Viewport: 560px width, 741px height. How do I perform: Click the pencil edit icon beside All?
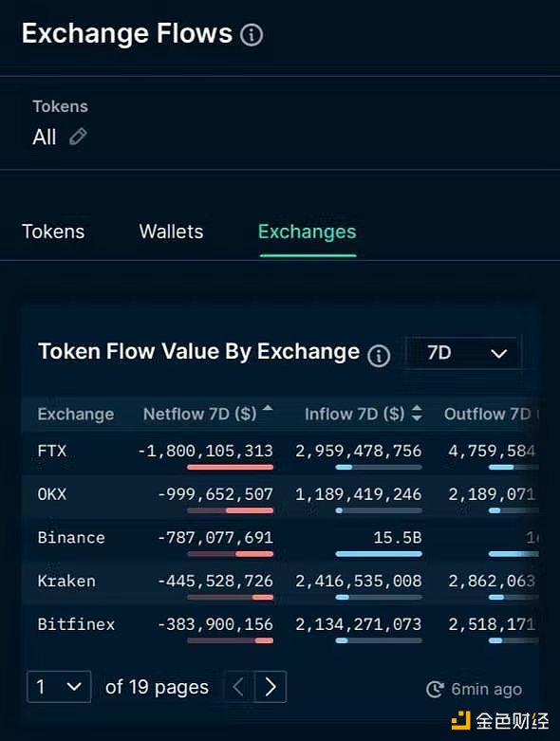(79, 137)
